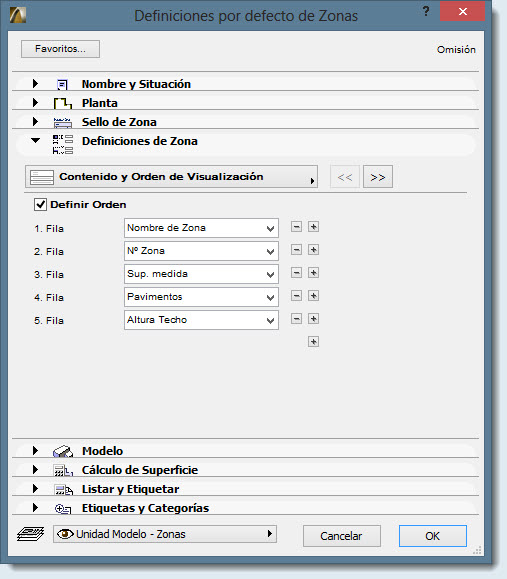Click the Favoritos... button
This screenshot has height=579, width=507.
[60, 49]
